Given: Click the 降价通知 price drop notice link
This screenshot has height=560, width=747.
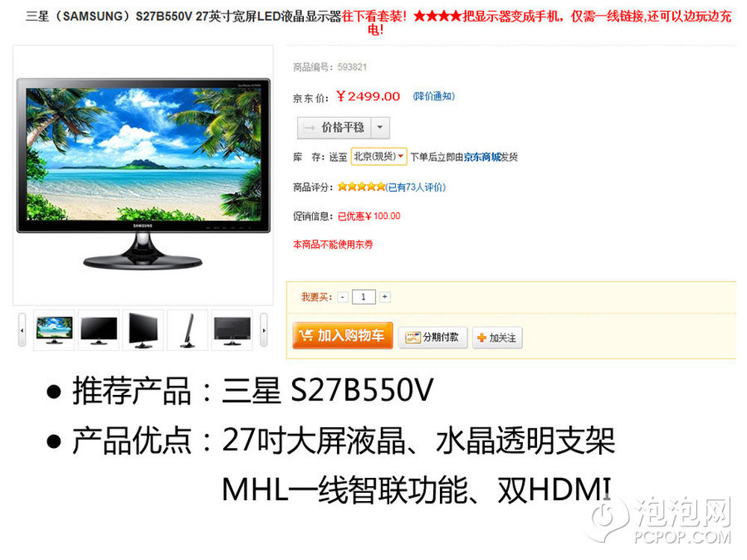Looking at the screenshot, I should point(433,96).
